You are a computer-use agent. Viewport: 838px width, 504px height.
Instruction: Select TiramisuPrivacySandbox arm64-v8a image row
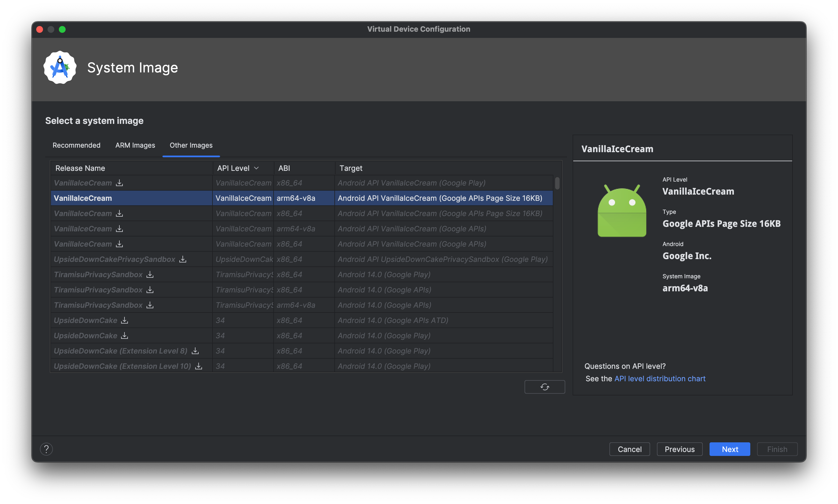pos(299,305)
